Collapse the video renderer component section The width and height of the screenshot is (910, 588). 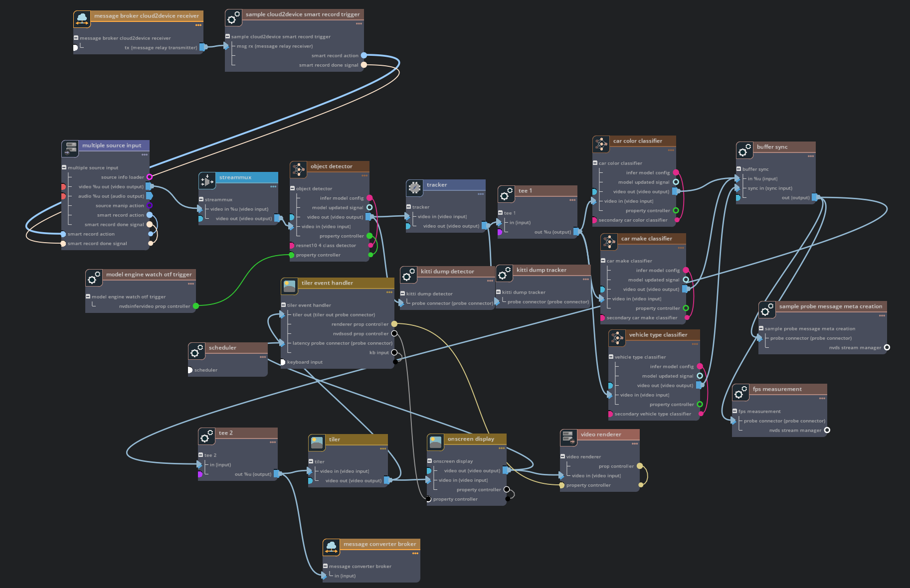click(562, 456)
